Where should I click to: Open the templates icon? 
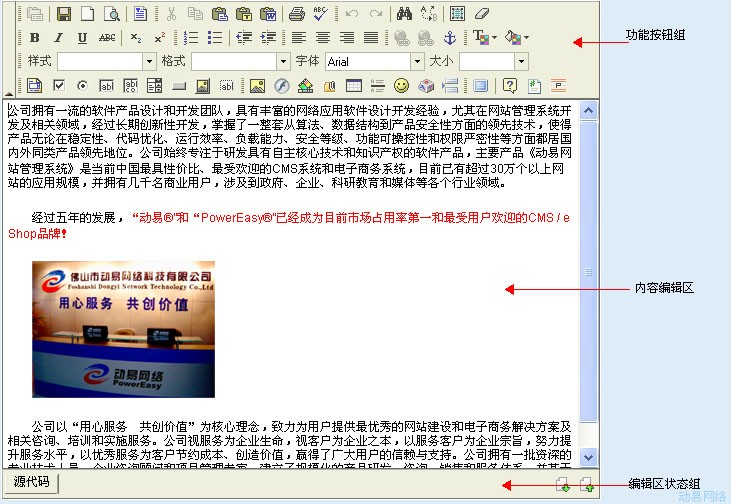click(140, 14)
